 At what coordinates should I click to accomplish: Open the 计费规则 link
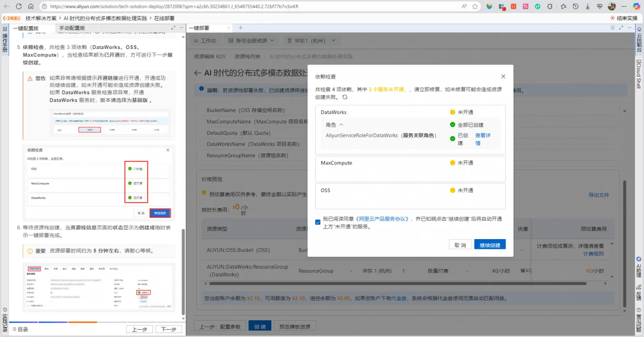[x=593, y=253]
